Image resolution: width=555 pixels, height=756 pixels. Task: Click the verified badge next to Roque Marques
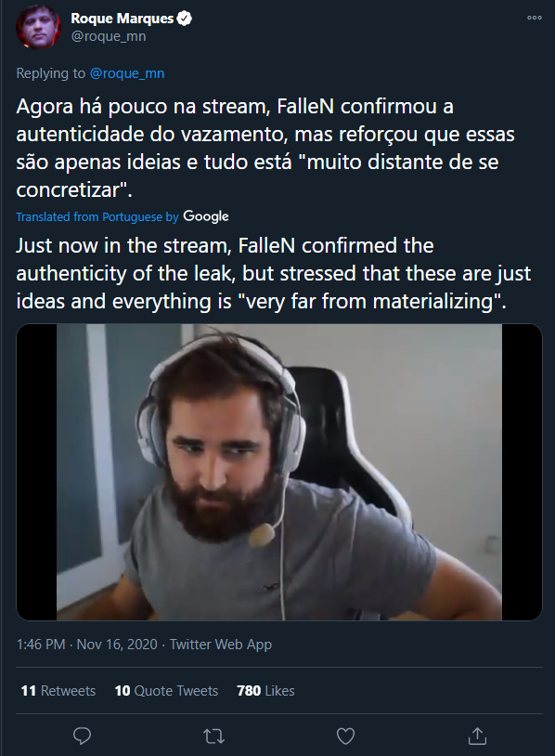185,19
